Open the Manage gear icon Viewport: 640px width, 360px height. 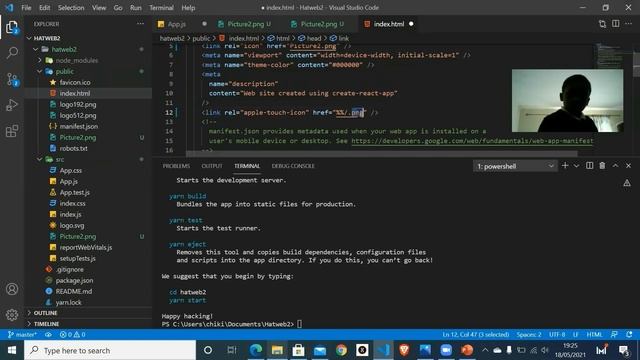tap(12, 315)
